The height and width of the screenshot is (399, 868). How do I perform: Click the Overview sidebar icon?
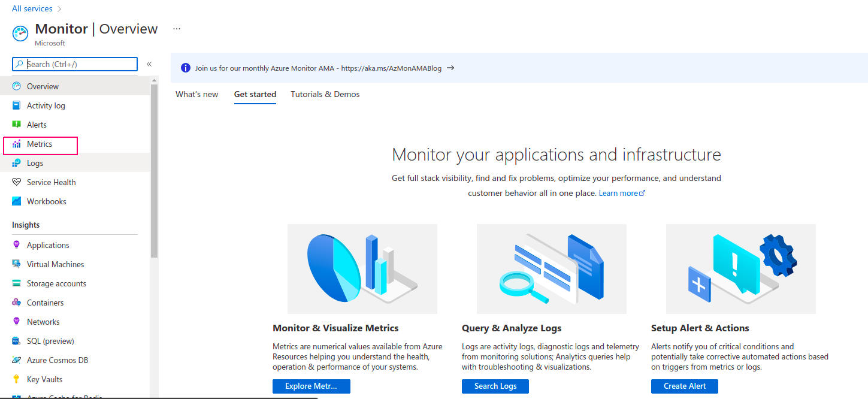pyautogui.click(x=17, y=86)
